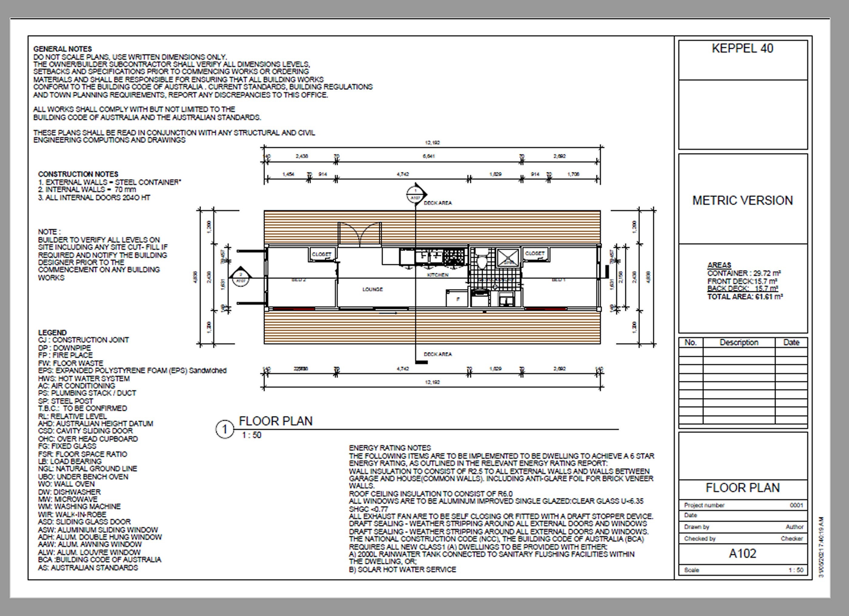Click the 12,192 dimension below the plan
The image size is (849, 616).
click(x=432, y=382)
